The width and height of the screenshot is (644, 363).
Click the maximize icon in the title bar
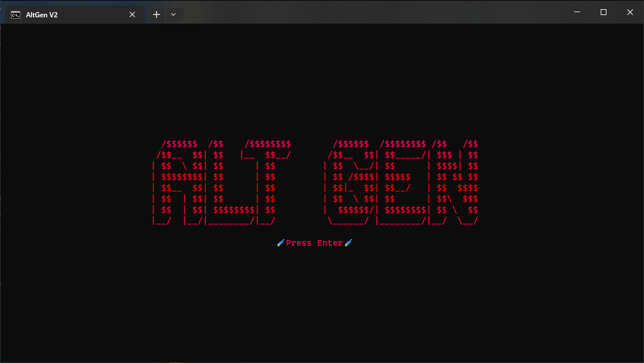603,12
